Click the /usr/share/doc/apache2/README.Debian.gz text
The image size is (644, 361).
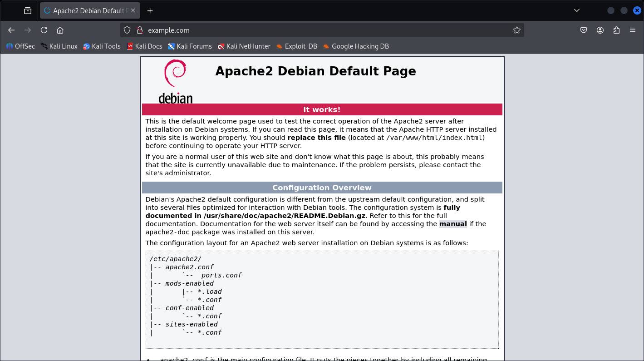coord(285,216)
